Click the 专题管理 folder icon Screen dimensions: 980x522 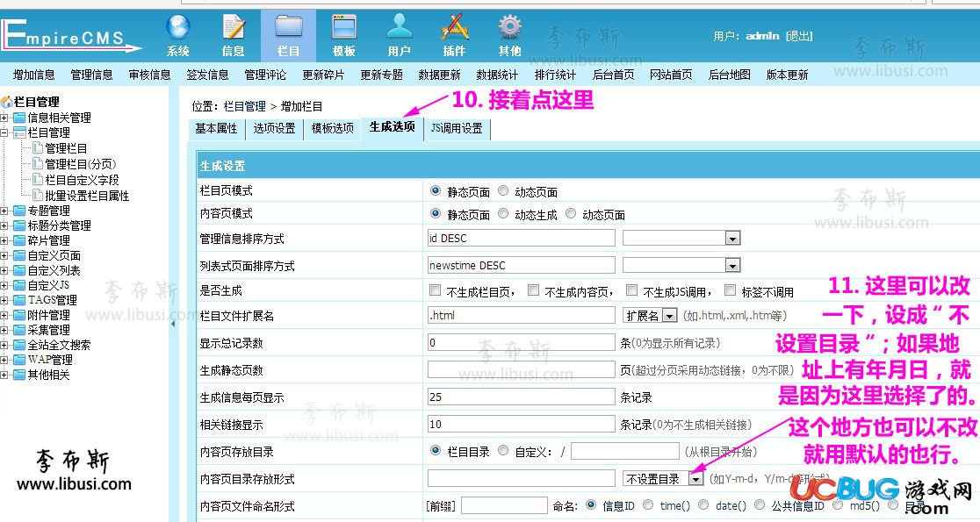[19, 211]
